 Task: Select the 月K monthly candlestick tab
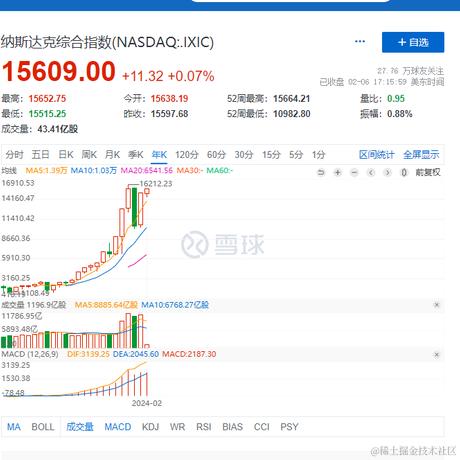(x=112, y=155)
